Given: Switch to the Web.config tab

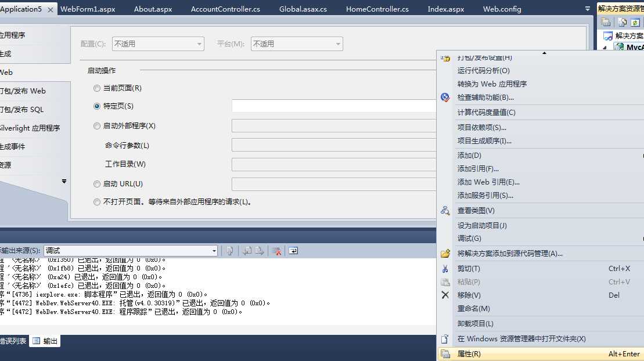Looking at the screenshot, I should [502, 9].
